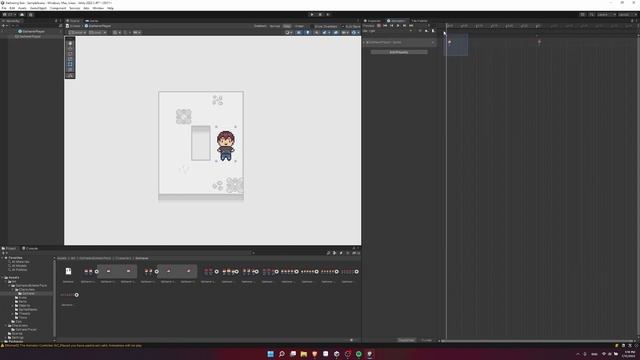
Task: Open the cloud services icon
Action: point(22,15)
